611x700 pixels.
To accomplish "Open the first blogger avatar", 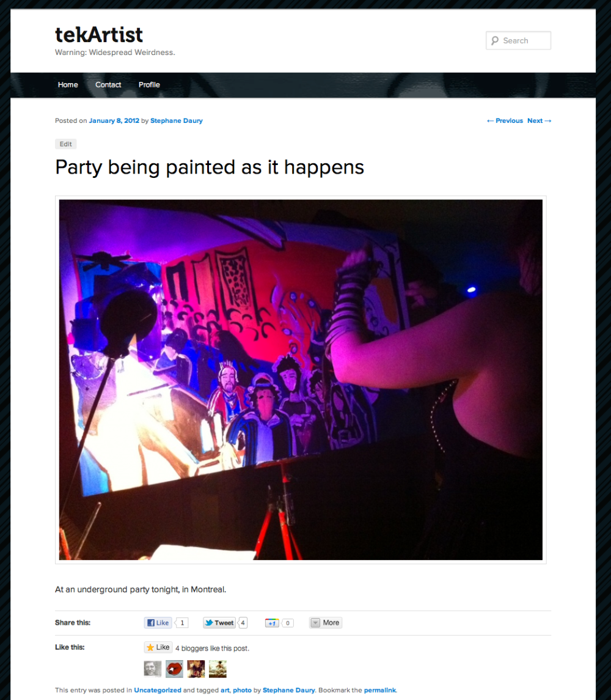I will tap(153, 669).
